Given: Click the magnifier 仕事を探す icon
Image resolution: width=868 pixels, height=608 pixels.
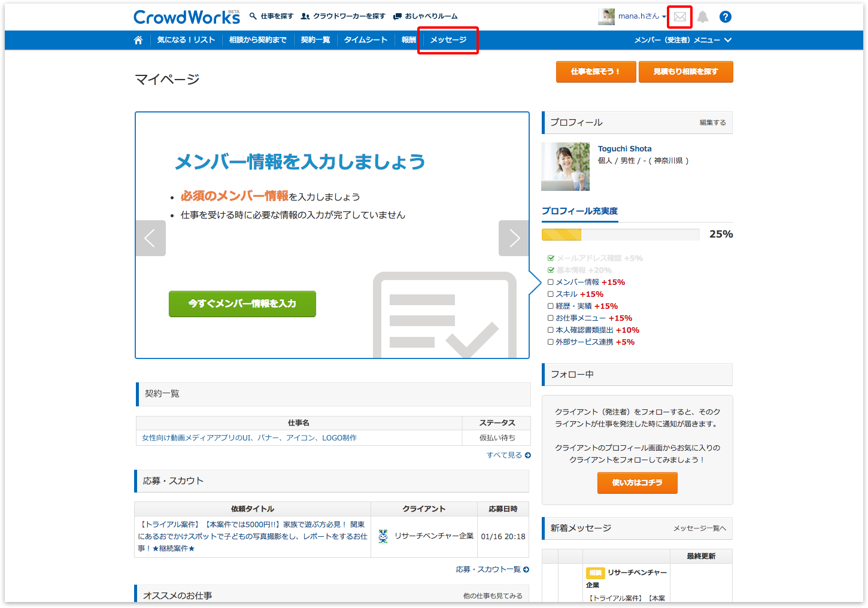Looking at the screenshot, I should coord(253,16).
